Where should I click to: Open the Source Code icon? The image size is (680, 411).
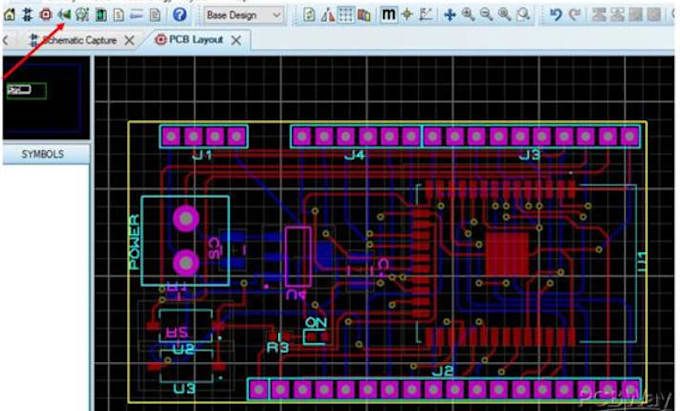pos(137,15)
